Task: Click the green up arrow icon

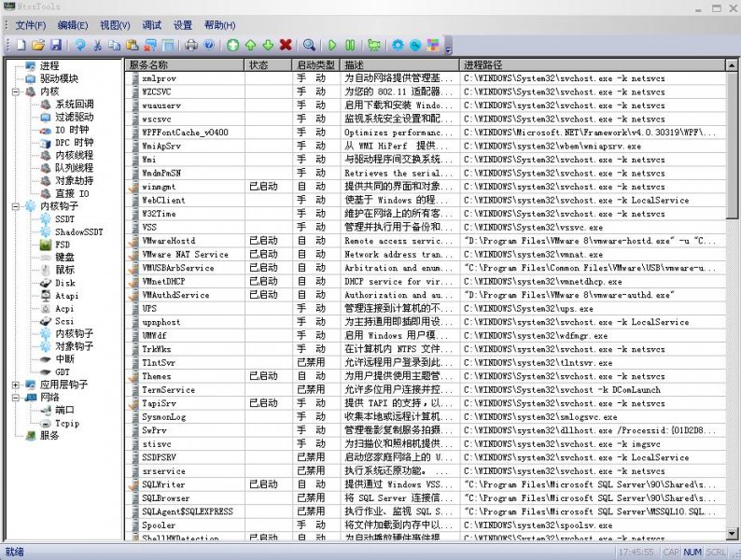Action: (250, 46)
